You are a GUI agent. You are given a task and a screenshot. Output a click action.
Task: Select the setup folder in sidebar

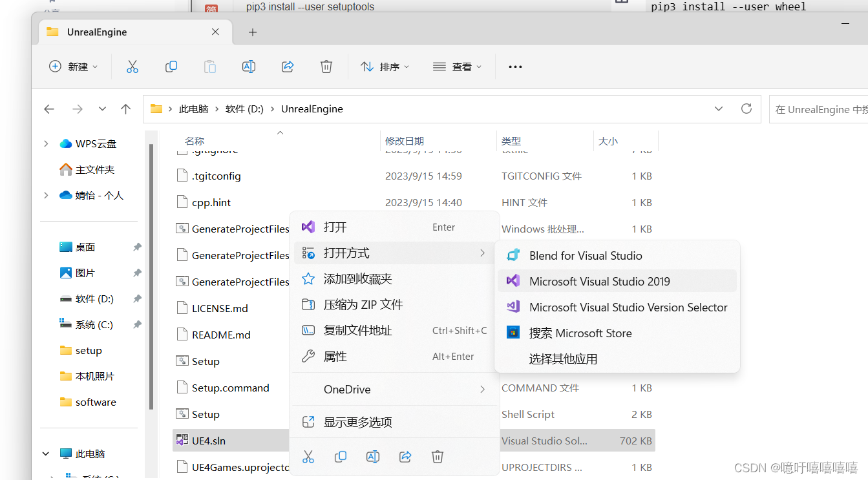[x=89, y=350]
